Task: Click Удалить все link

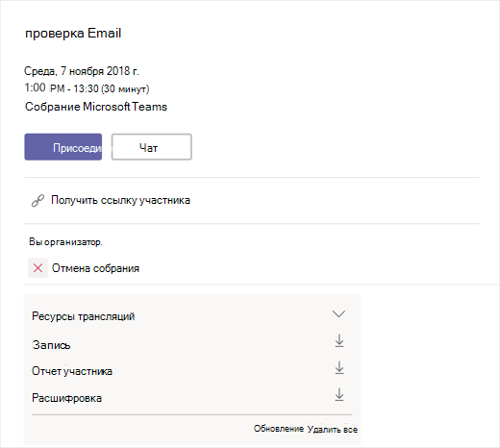Action: pos(333,429)
